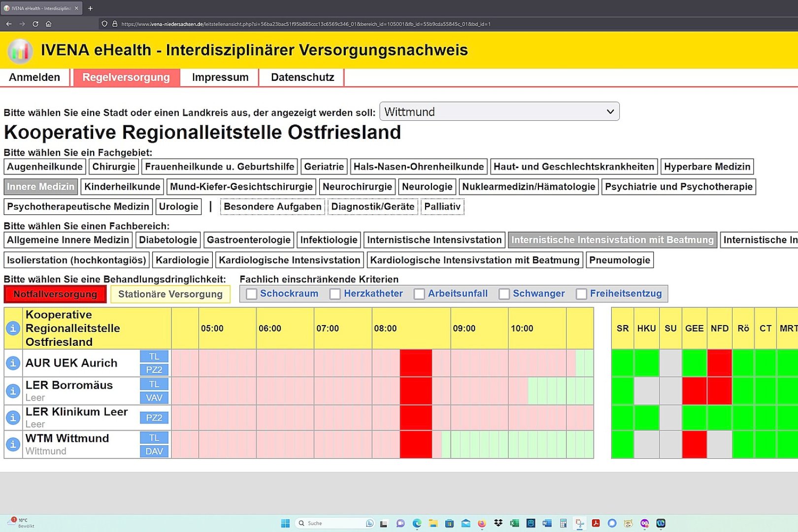Open Adobe Acrobat from taskbar
Viewport: 798px width, 532px height.
click(596, 523)
